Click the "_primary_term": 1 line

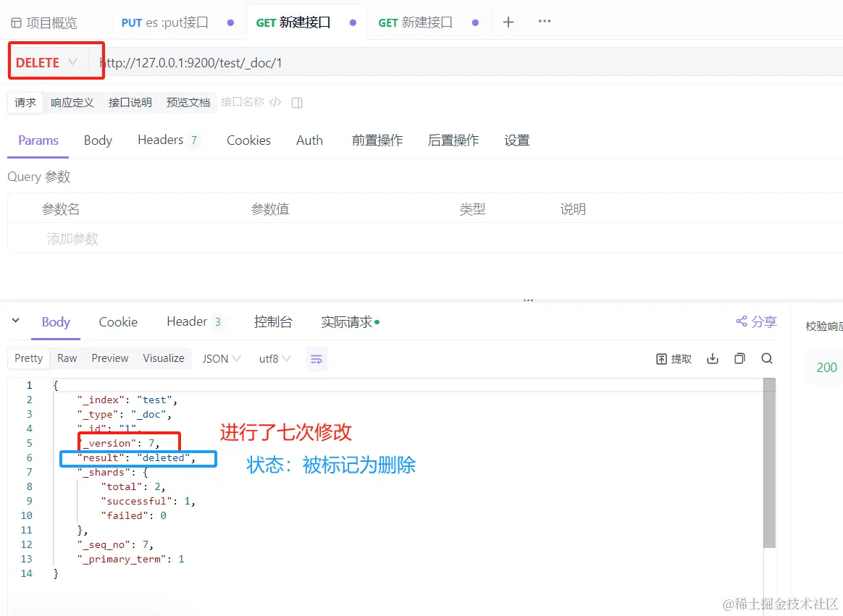(x=130, y=559)
